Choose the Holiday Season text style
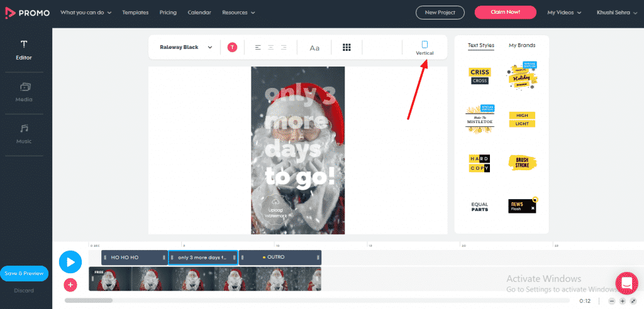Screen dimensions: 644x309 click(523, 76)
